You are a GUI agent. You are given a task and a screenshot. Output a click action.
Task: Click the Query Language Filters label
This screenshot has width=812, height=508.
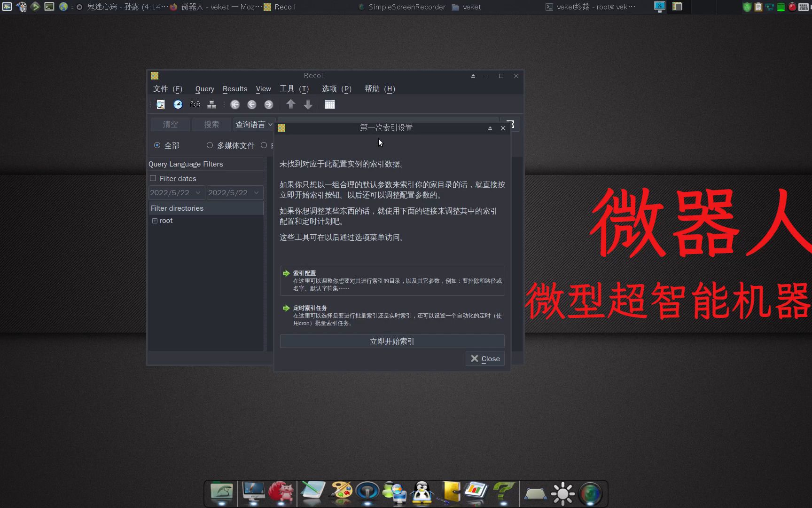(x=186, y=164)
